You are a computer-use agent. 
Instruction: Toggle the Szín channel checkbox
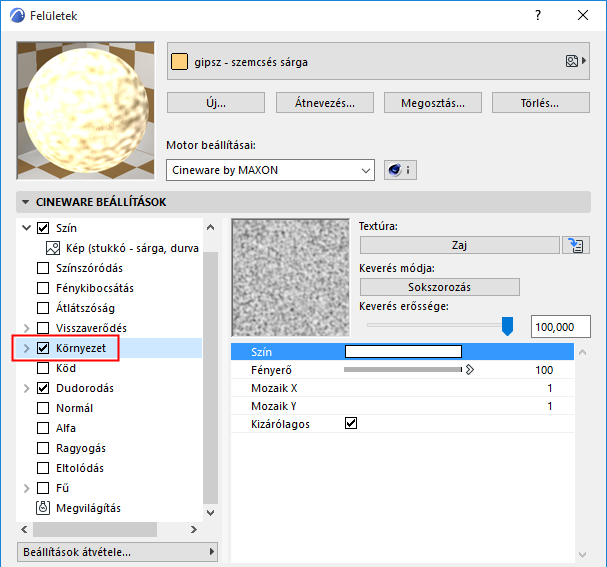[x=43, y=228]
